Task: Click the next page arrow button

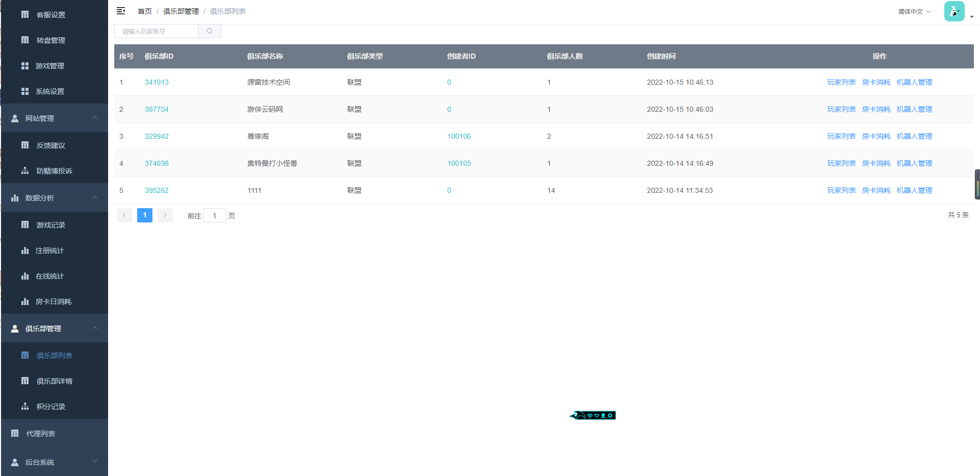Action: click(x=165, y=215)
